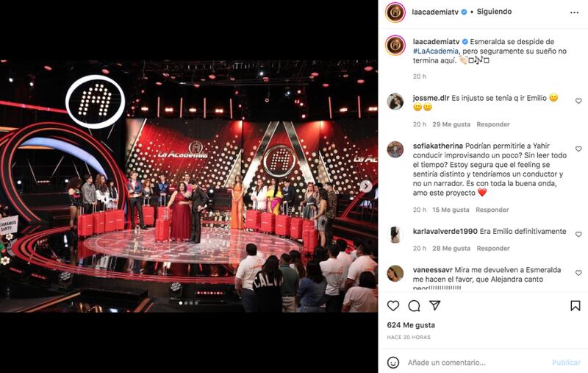Like vaneessavr's comment
This screenshot has height=373, width=588.
578,273
